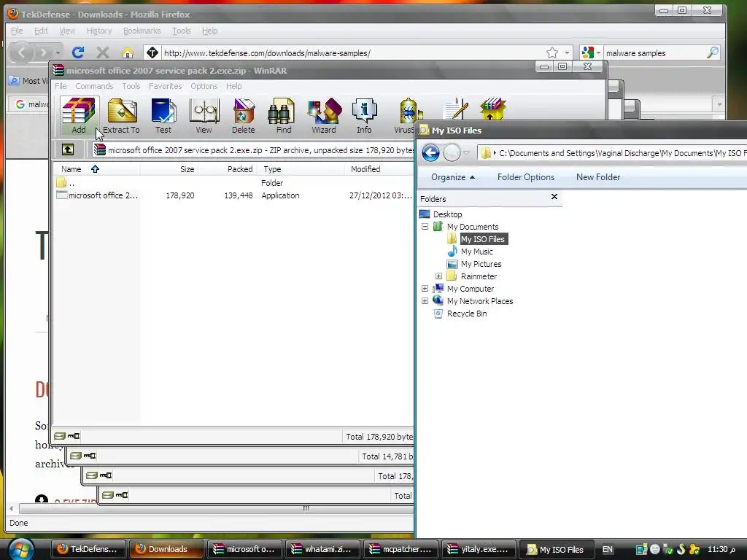Open the WinRAR Commands menu
Image resolution: width=747 pixels, height=560 pixels.
coord(94,86)
